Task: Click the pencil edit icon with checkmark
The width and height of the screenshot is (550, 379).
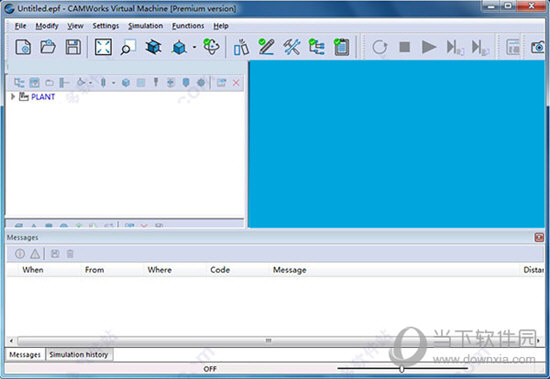Action: tap(266, 47)
